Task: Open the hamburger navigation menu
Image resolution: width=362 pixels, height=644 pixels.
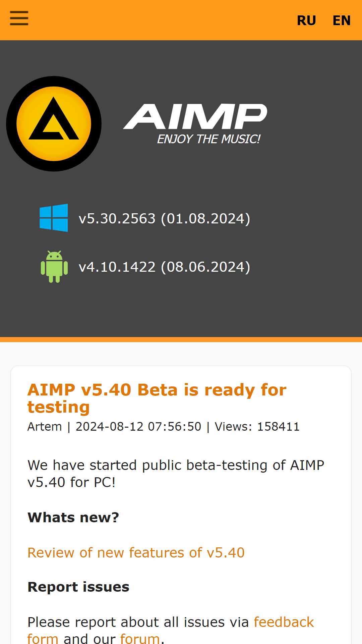Action: point(19,18)
